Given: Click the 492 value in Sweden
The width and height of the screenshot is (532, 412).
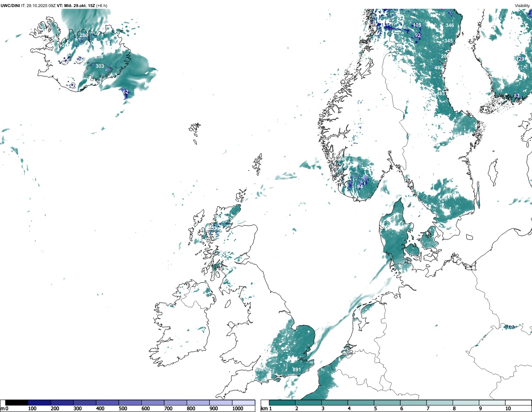Looking at the screenshot, I should (x=438, y=68).
